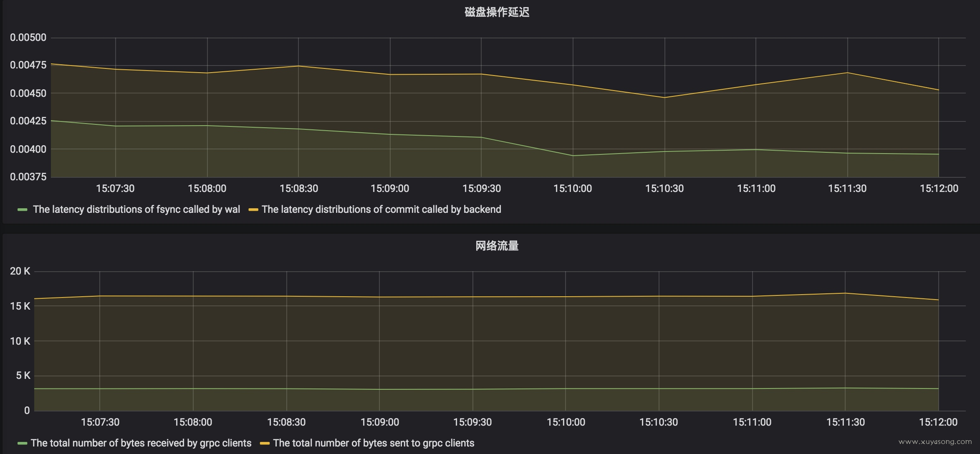Click the yellow swatch for bytes sent series

265,443
